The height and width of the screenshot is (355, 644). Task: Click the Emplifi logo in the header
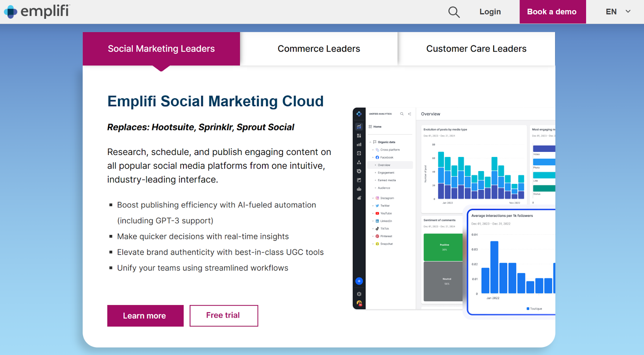click(37, 11)
